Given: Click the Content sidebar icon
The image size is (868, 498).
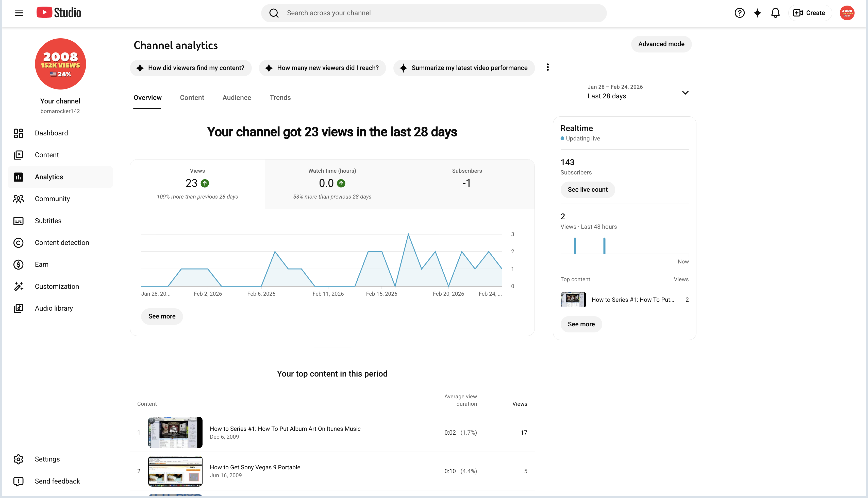Looking at the screenshot, I should (x=19, y=155).
